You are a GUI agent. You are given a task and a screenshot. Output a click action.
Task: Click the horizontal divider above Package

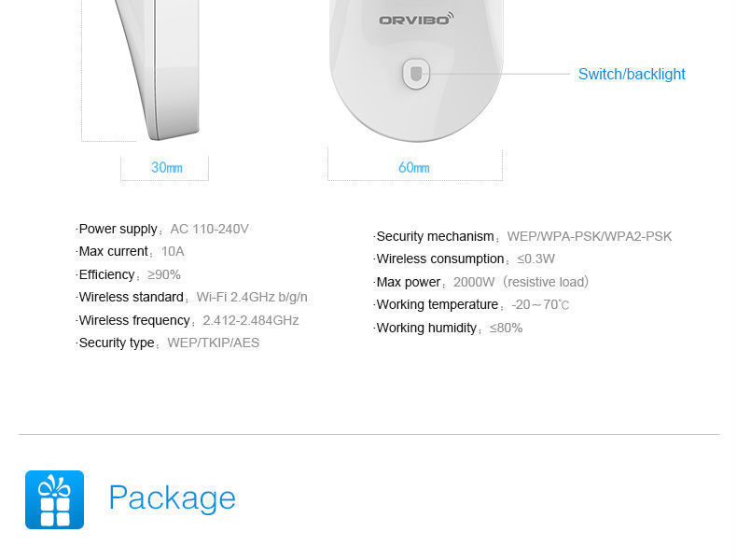[368, 434]
